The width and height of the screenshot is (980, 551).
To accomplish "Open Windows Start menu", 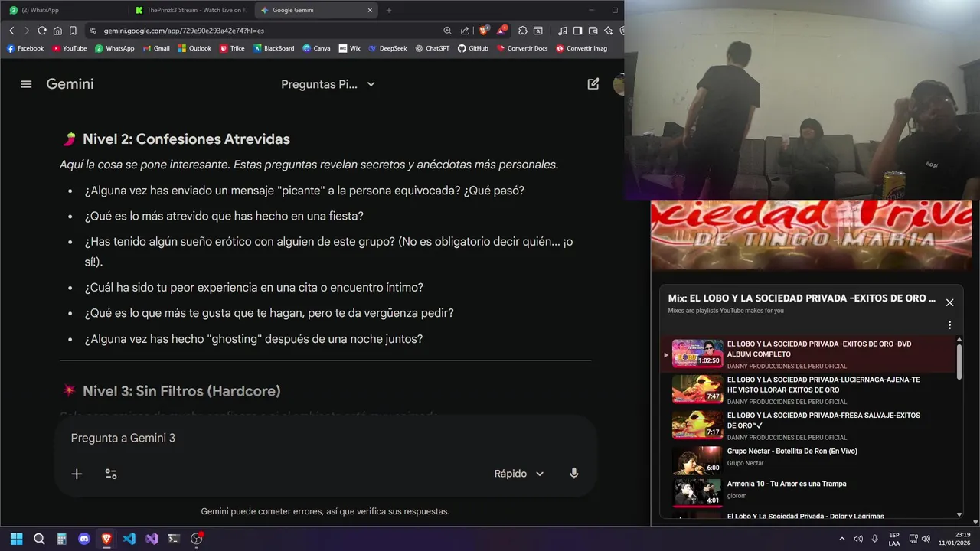I will tap(17, 539).
